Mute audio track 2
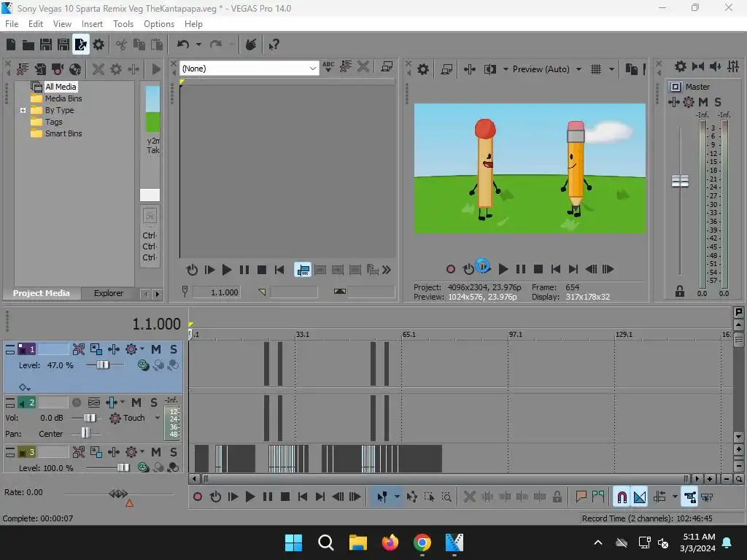747x560 pixels. pyautogui.click(x=136, y=402)
